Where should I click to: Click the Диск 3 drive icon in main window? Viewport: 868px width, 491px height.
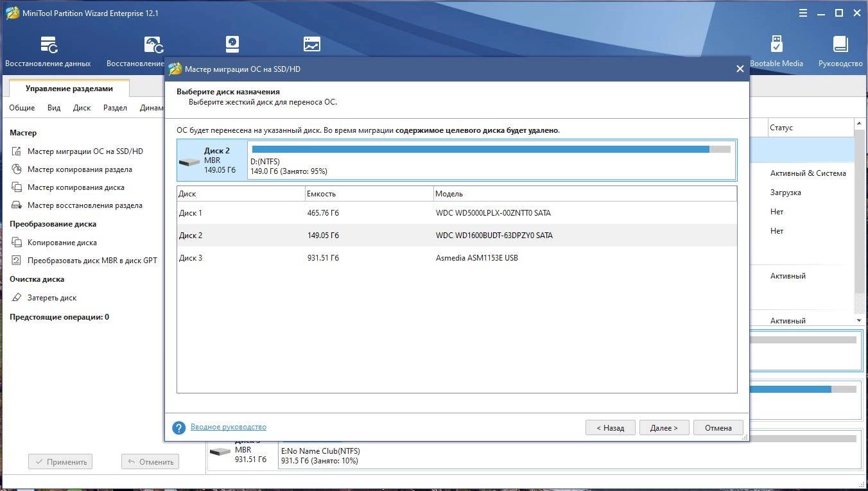pos(220,451)
